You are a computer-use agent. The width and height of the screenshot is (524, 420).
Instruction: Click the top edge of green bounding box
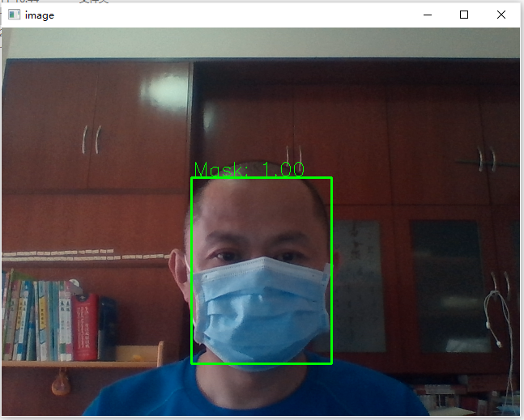[x=261, y=178]
